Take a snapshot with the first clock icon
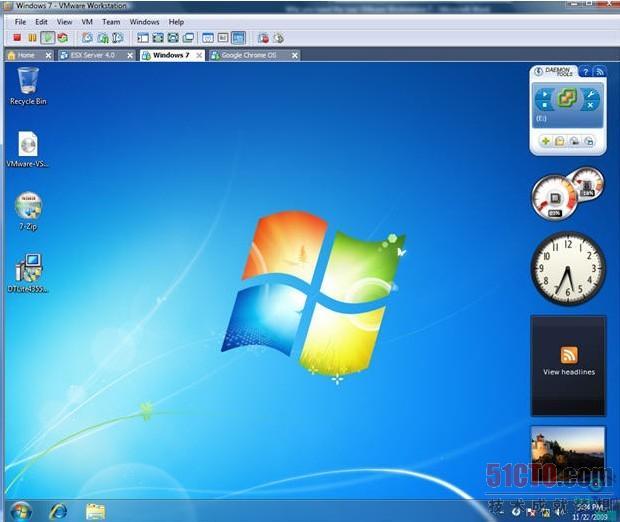 pyautogui.click(x=87, y=38)
